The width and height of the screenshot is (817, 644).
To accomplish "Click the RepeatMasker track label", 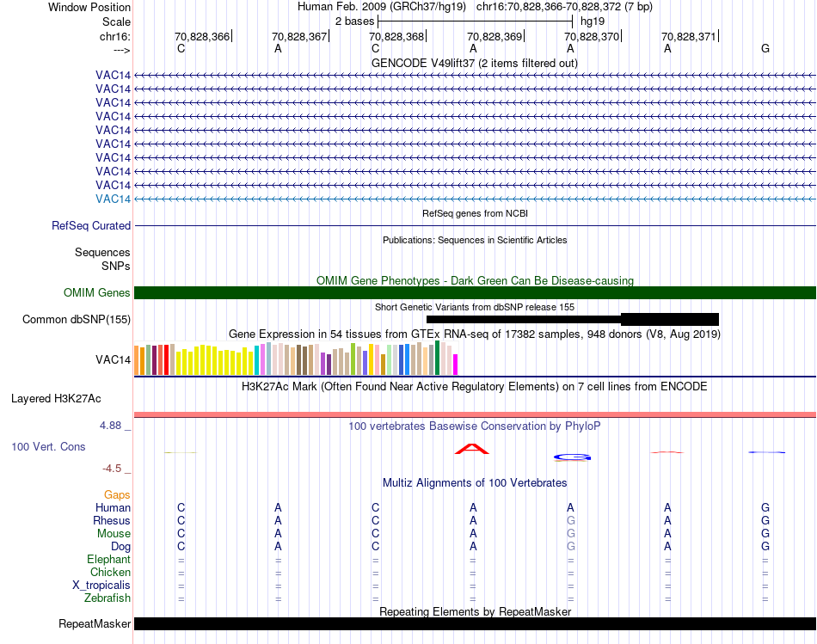I will point(95,623).
